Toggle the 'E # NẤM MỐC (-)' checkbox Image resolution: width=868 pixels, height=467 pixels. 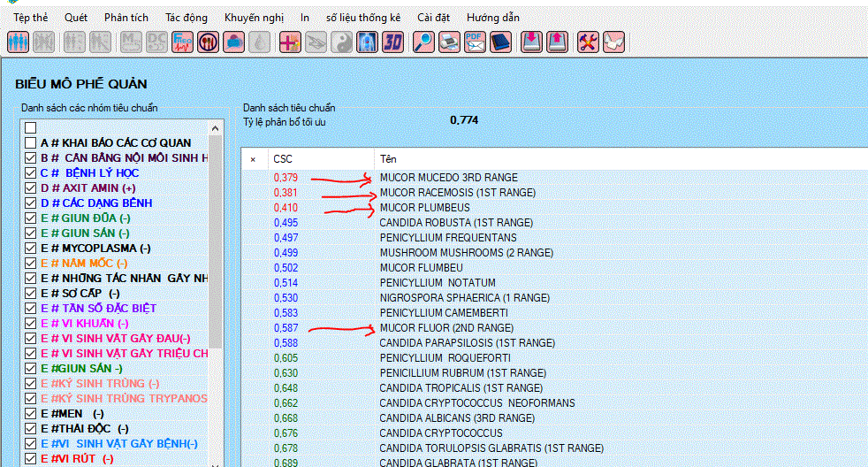click(31, 264)
